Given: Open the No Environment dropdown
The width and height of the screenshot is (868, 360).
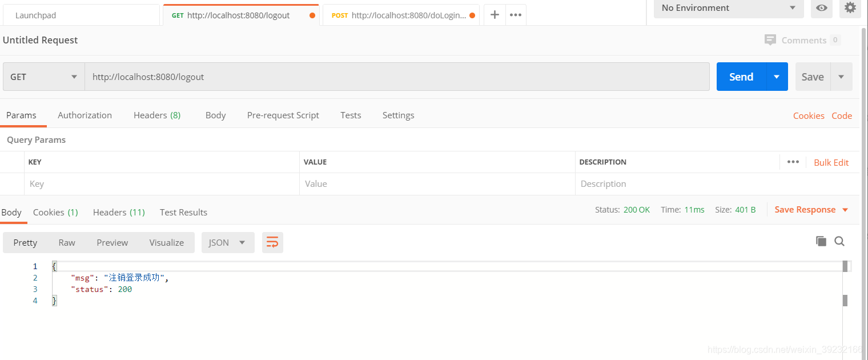Looking at the screenshot, I should coord(729,8).
